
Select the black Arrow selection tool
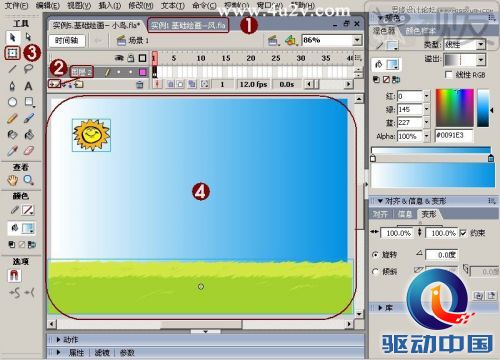click(13, 37)
